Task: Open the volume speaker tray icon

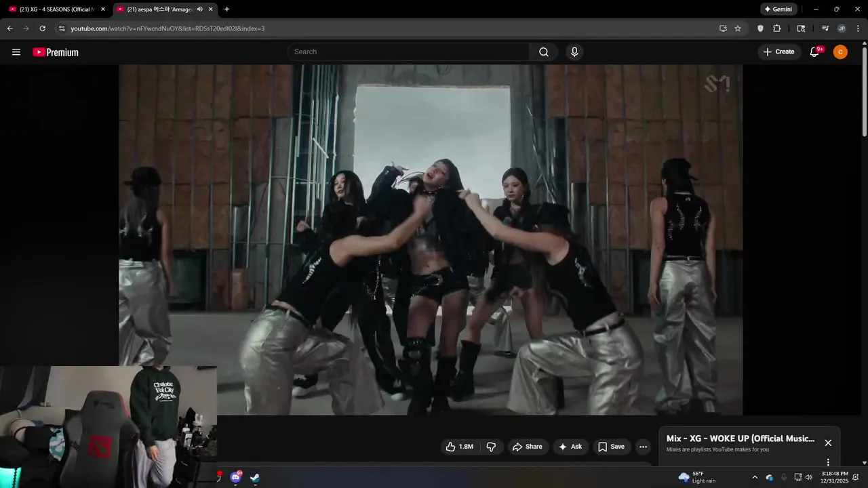Action: (808, 477)
